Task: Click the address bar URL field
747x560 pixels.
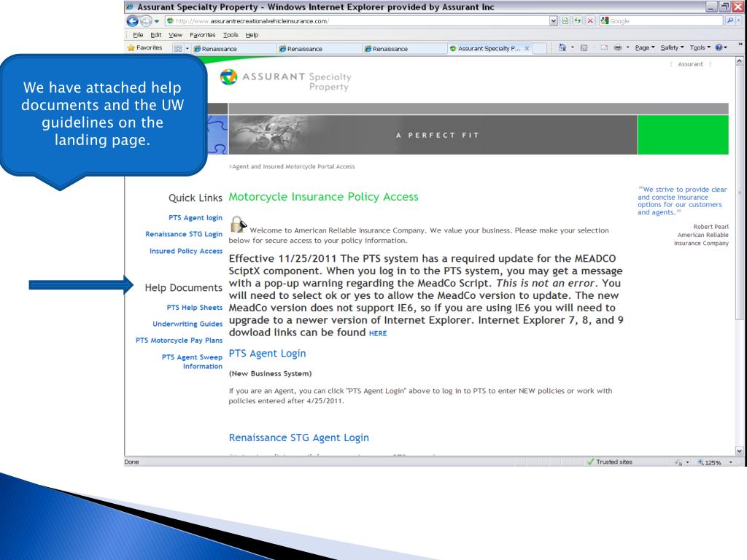Action: click(357, 21)
